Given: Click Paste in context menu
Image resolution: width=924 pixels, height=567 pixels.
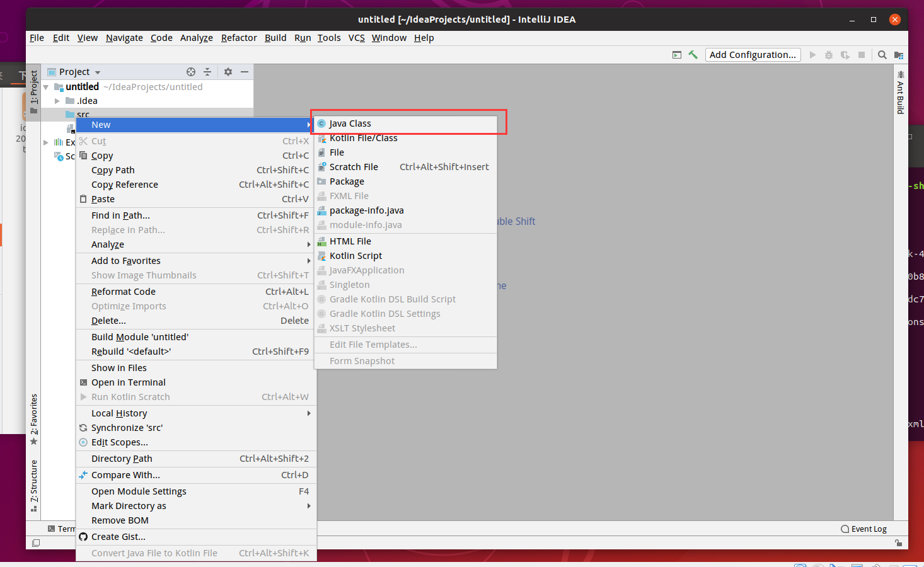Looking at the screenshot, I should 195,199.
